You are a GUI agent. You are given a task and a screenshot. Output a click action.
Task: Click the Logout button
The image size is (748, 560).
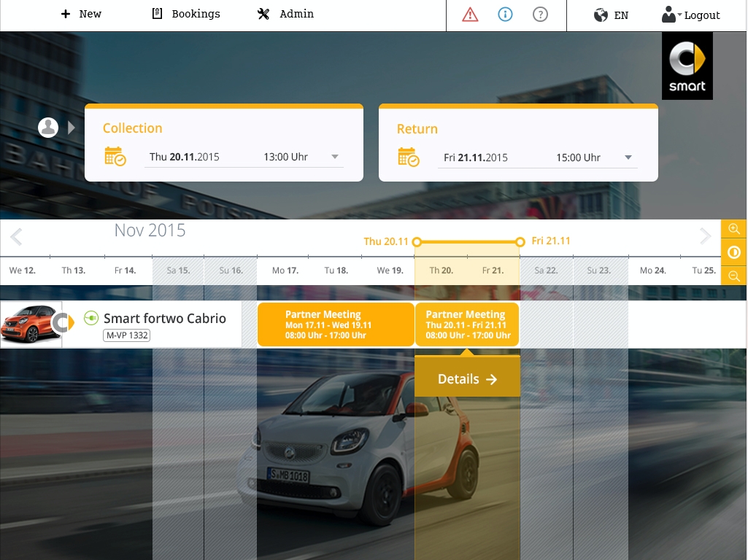pyautogui.click(x=702, y=15)
